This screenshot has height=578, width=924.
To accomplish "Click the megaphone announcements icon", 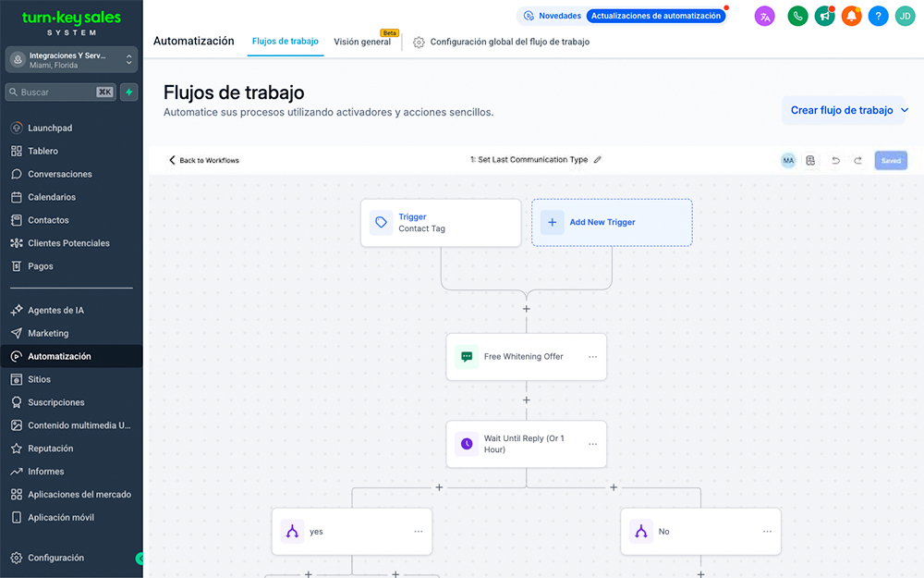I will pos(824,17).
